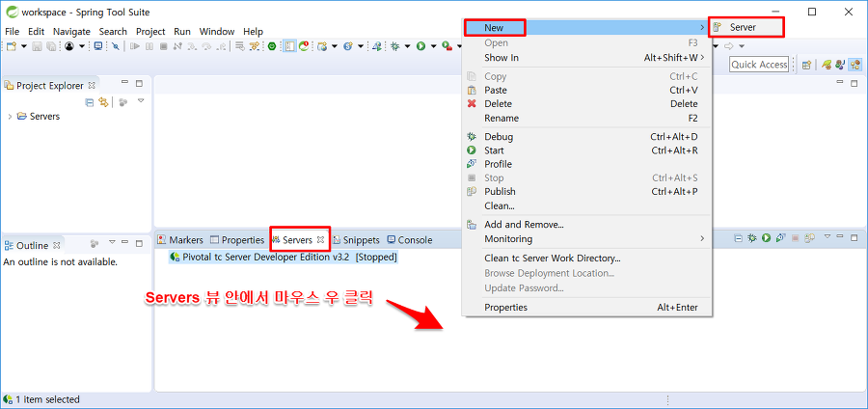Open the Project menu
868x409 pixels.
pos(150,32)
